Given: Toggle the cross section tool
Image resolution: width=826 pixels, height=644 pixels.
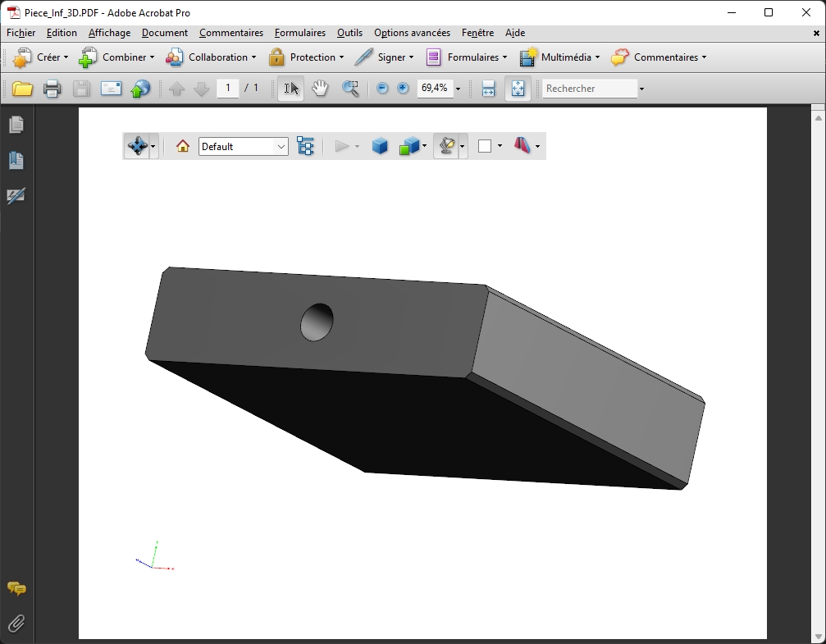Looking at the screenshot, I should pos(523,146).
